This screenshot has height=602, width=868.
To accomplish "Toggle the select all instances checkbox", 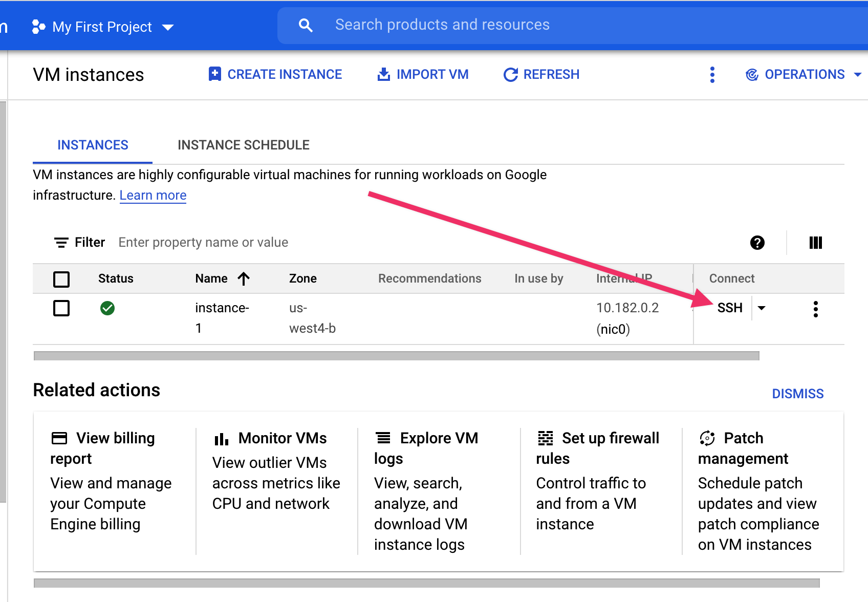I will point(61,279).
